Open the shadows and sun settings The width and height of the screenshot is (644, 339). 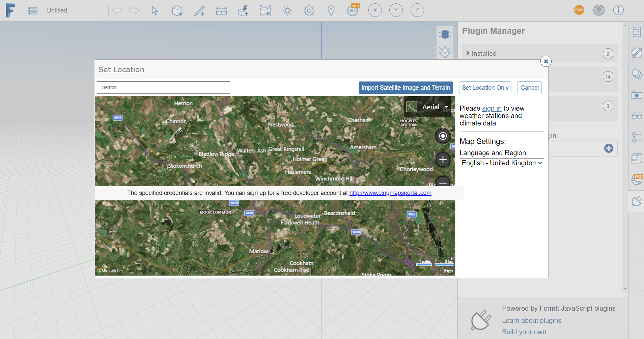pos(287,10)
